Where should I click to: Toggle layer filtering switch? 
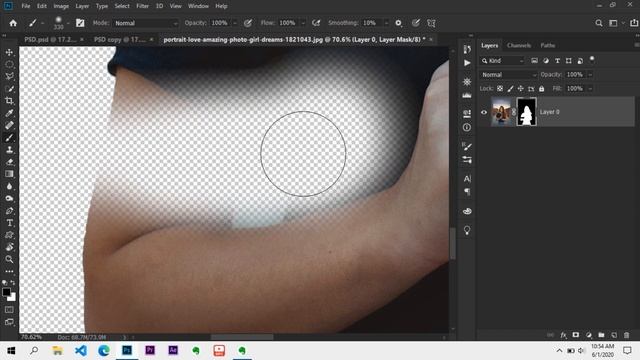[592, 60]
